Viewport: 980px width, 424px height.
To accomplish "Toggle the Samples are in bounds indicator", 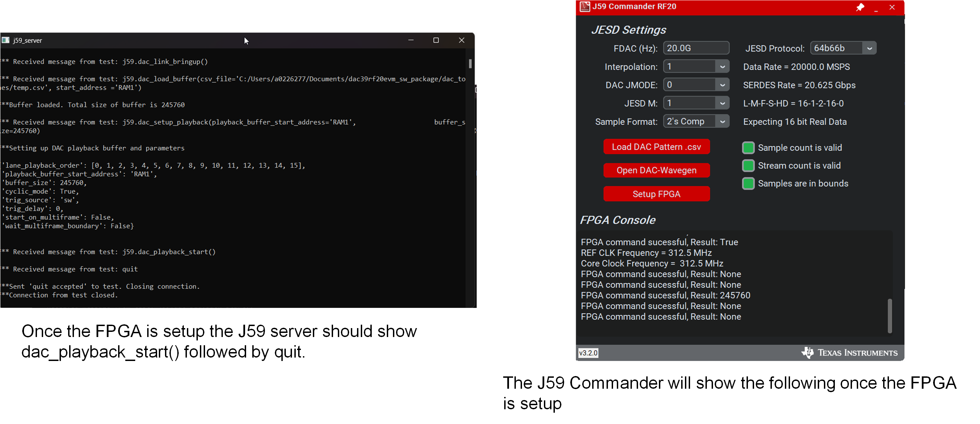I will (x=748, y=183).
